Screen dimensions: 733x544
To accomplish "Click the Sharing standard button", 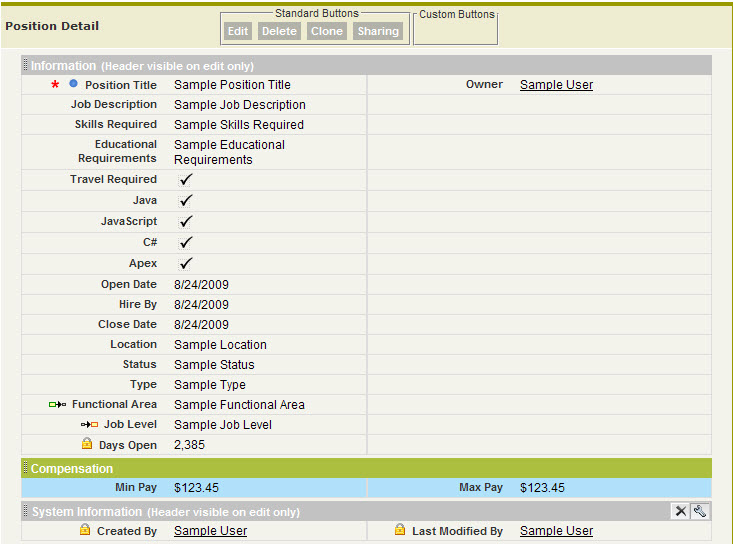I will [x=378, y=31].
